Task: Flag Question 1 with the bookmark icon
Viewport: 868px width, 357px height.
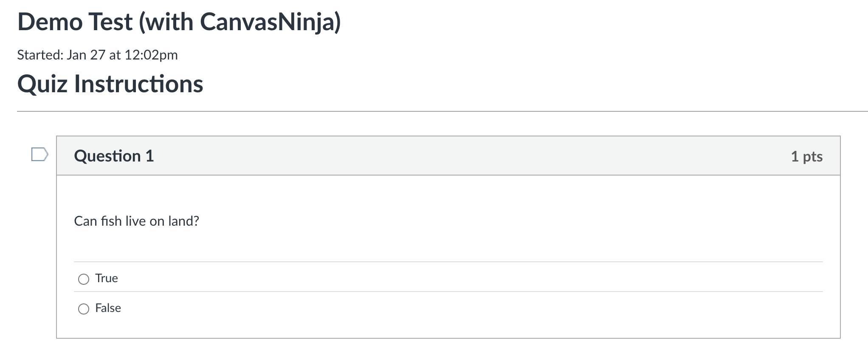Action: [x=39, y=155]
